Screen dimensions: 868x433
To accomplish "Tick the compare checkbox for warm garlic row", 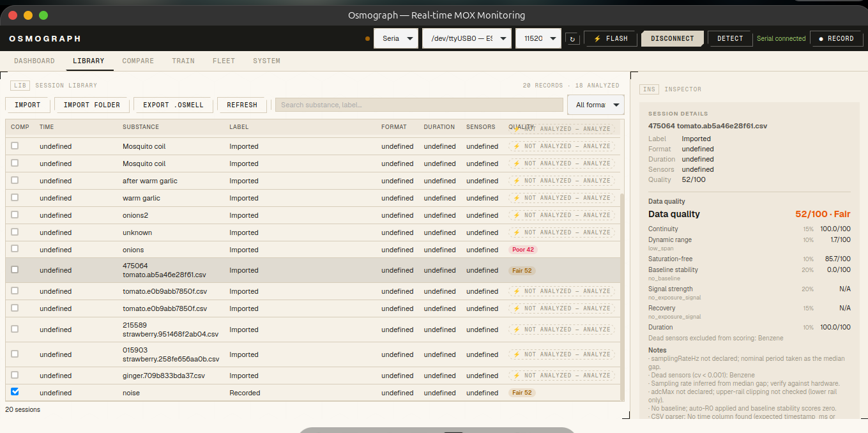I will 15,197.
